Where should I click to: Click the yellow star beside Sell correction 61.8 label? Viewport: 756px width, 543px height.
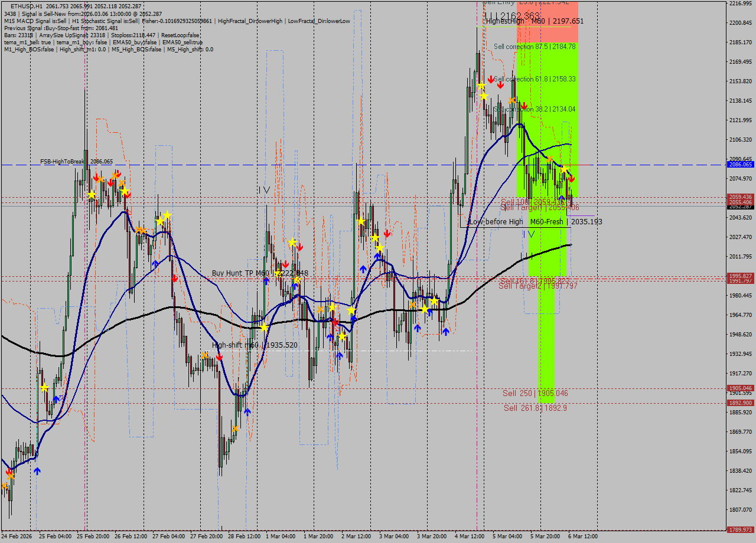[482, 86]
